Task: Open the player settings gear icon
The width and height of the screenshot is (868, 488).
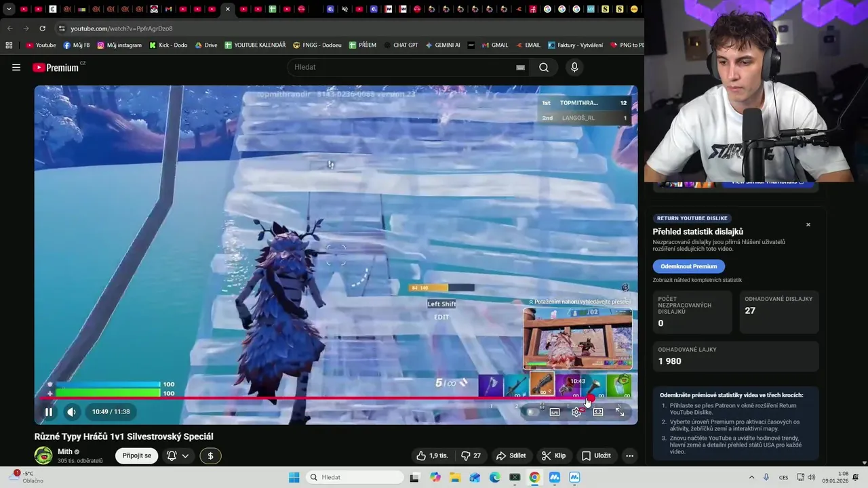Action: [x=576, y=411]
